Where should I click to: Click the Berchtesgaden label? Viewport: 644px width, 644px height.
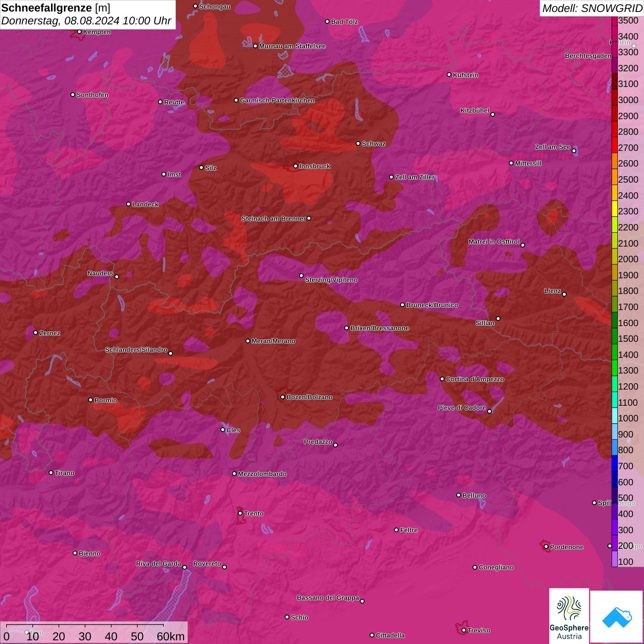coord(588,56)
